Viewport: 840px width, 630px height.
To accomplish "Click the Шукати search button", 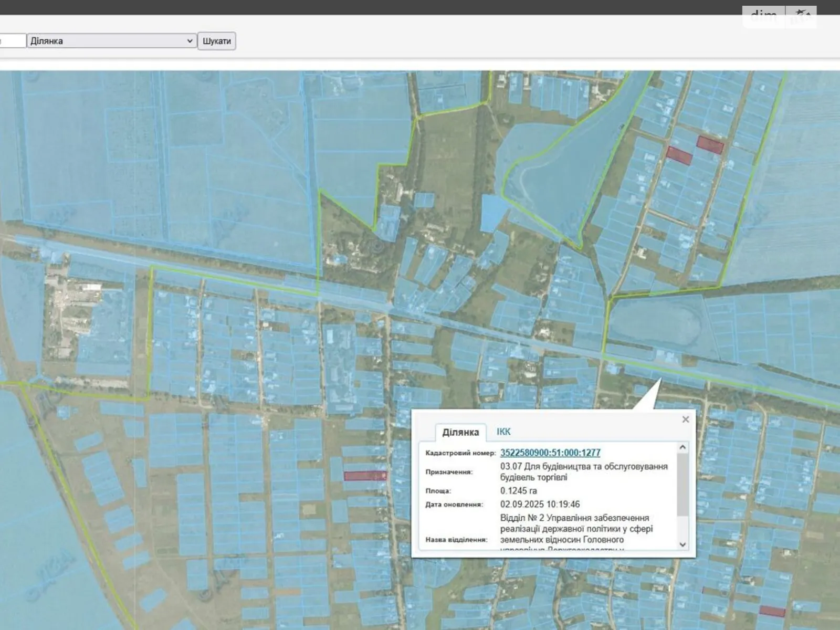I will pyautogui.click(x=216, y=41).
